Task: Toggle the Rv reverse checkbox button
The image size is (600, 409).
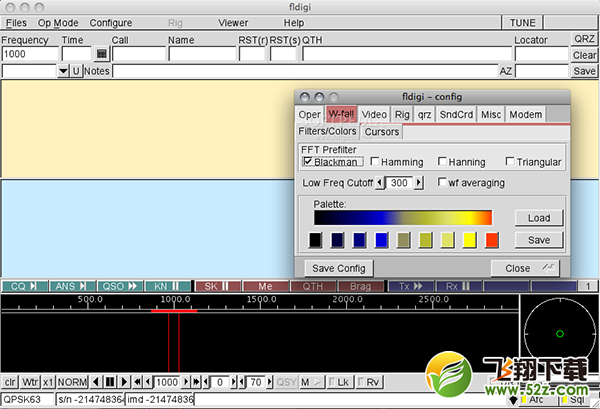Action: click(369, 382)
